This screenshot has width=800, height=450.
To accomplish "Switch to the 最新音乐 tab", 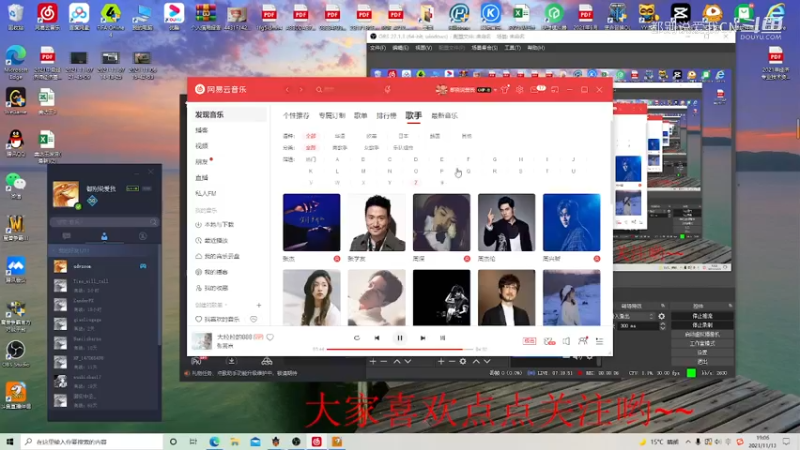I will [444, 116].
